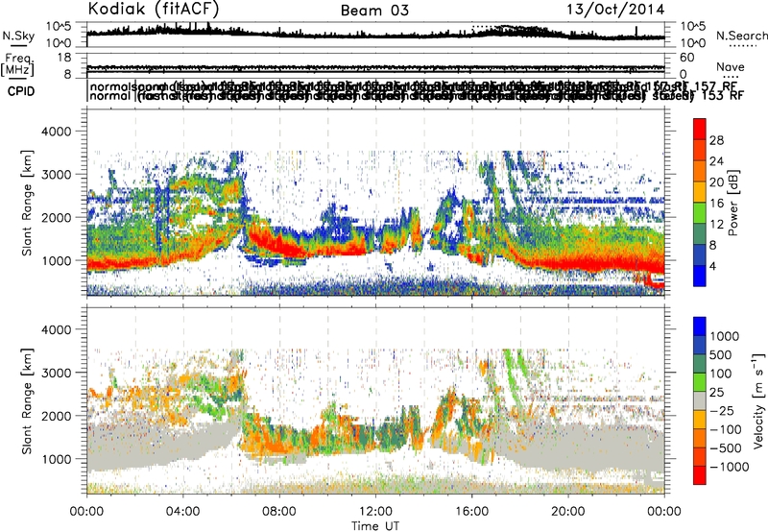Viewport: 768px width, 532px height.
Task: Select the green 25–100 Velocity colorbar segment
Action: click(700, 382)
